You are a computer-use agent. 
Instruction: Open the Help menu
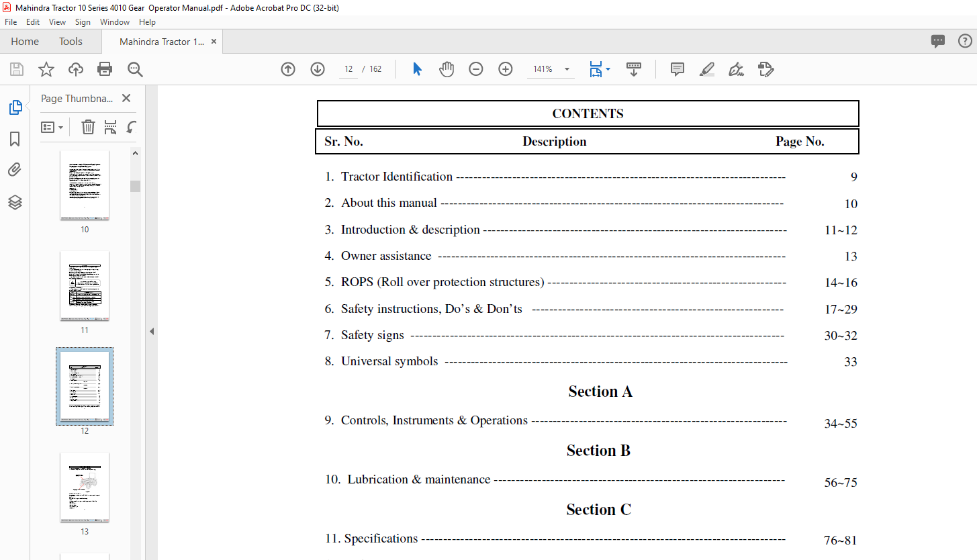click(147, 22)
